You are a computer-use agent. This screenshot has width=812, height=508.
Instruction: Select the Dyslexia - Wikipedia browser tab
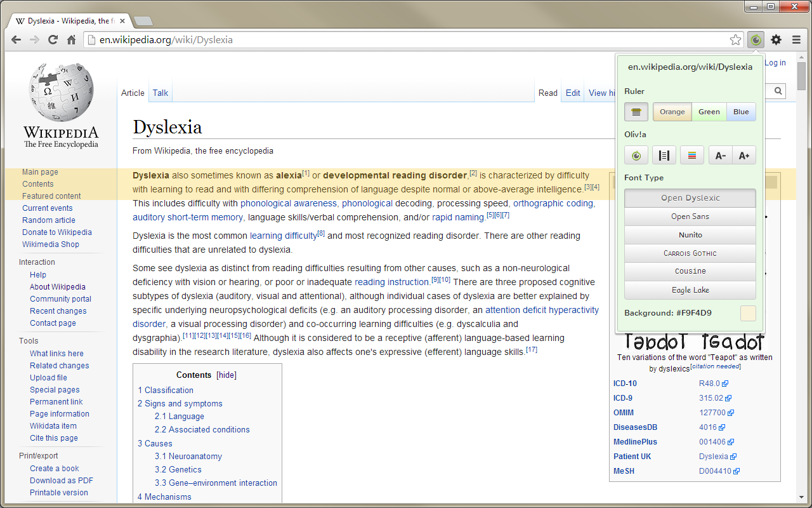pos(70,20)
